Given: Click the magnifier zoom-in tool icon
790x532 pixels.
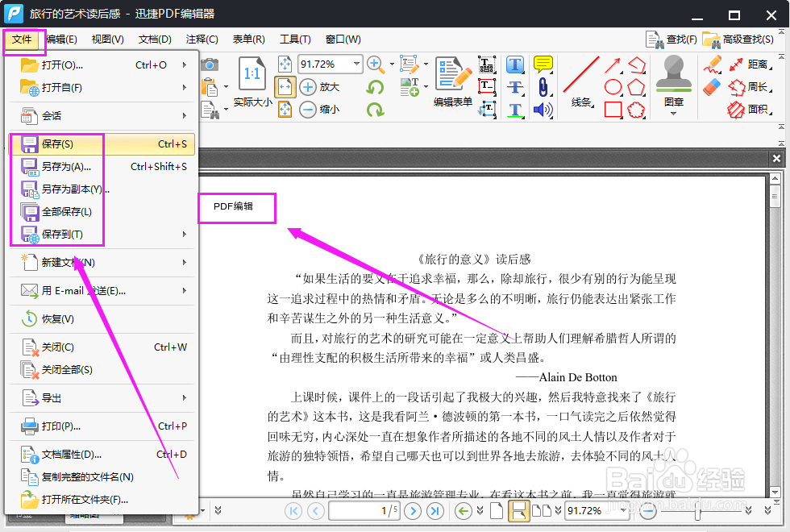Looking at the screenshot, I should pyautogui.click(x=374, y=64).
